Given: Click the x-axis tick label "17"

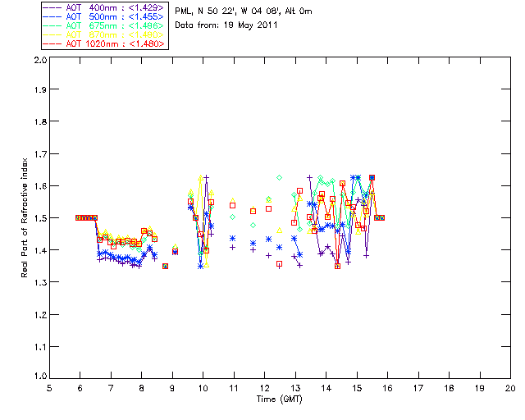Looking at the screenshot, I should [418, 388].
